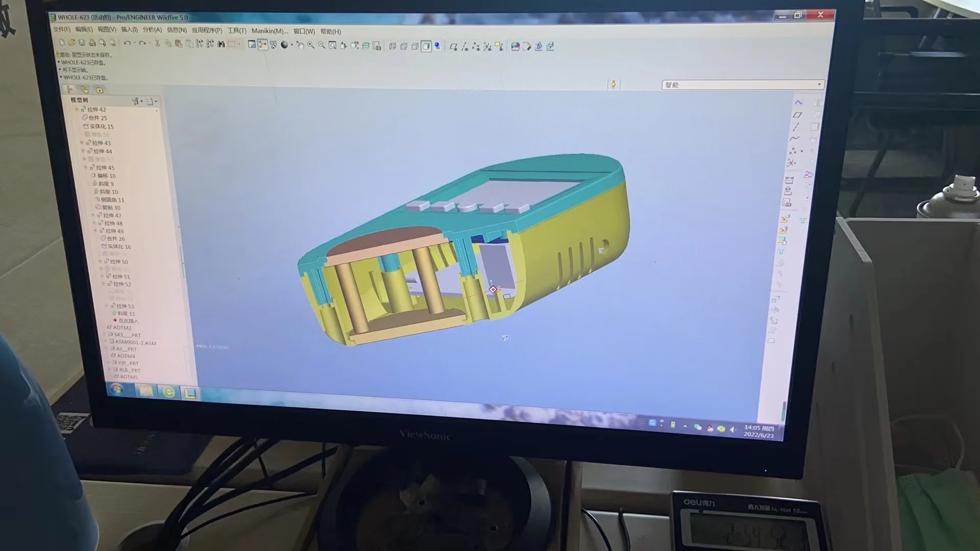Image resolution: width=980 pixels, height=551 pixels.
Task: Select the Zoom In magnifier tool
Action: [x=310, y=46]
